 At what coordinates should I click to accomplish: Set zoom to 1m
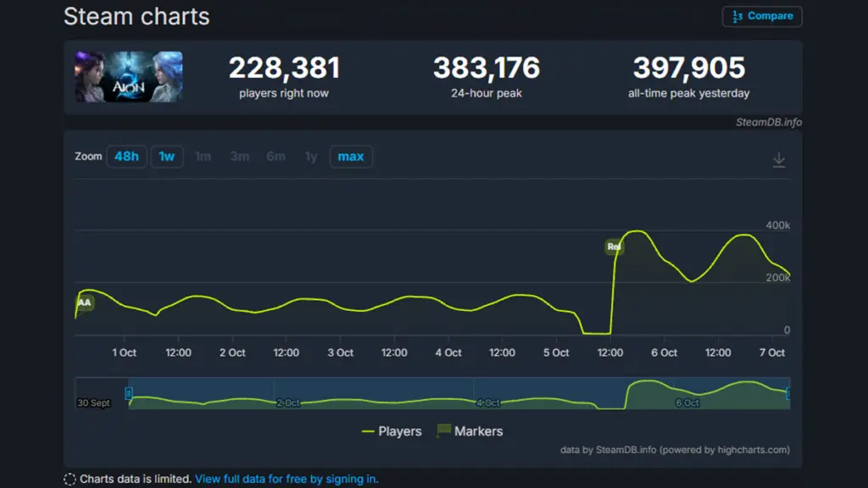click(203, 157)
